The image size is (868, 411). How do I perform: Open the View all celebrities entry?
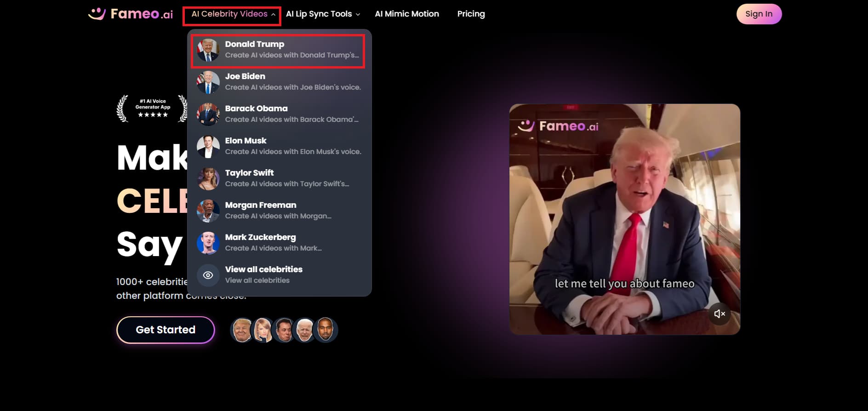point(279,275)
